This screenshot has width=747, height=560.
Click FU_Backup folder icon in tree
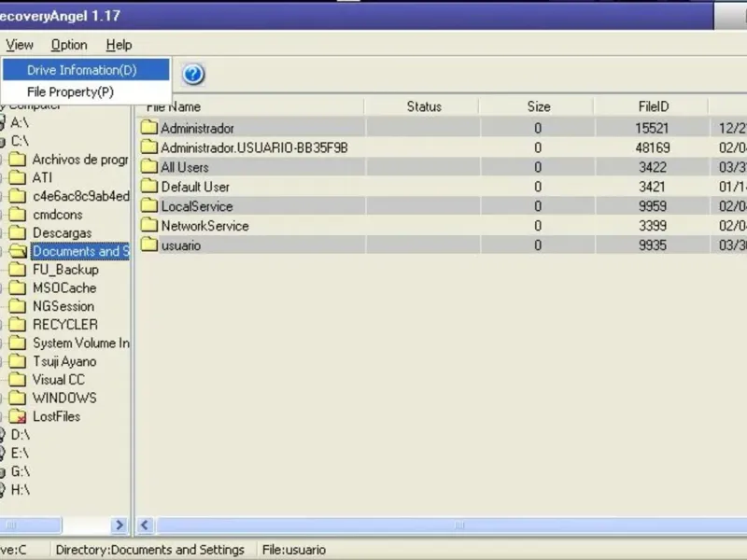point(18,270)
